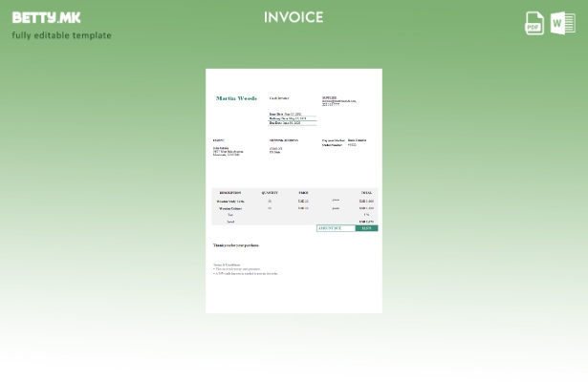This screenshot has width=588, height=382.
Task: Click the green amount due value cell
Action: pyautogui.click(x=366, y=228)
